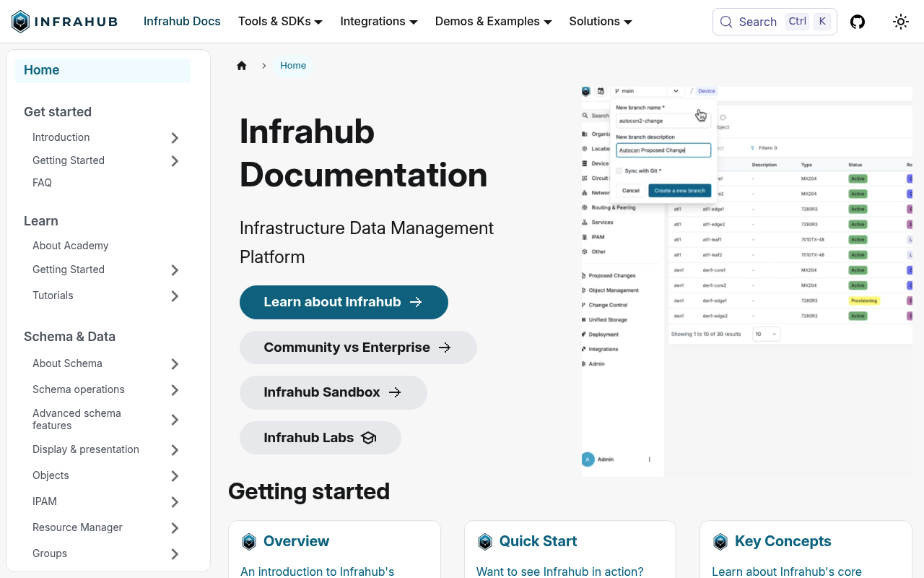
Task: Expand the Advanced schema features chevron
Action: click(x=175, y=420)
